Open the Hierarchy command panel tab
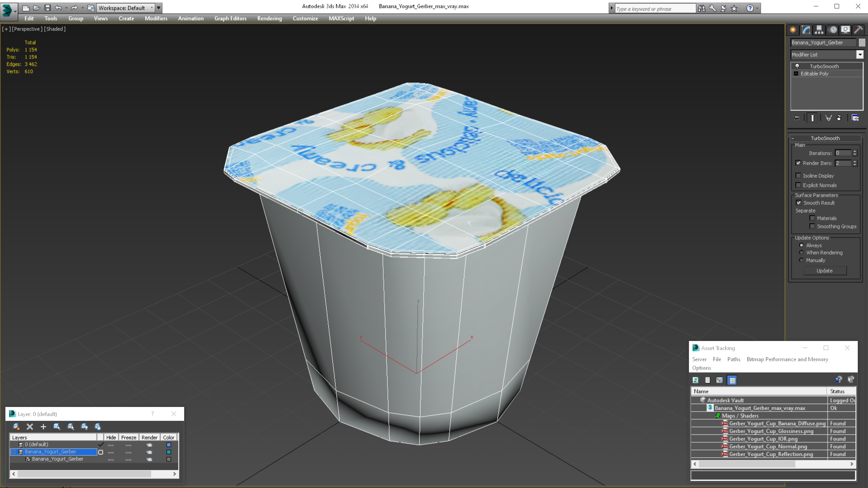868x488 pixels. click(819, 30)
